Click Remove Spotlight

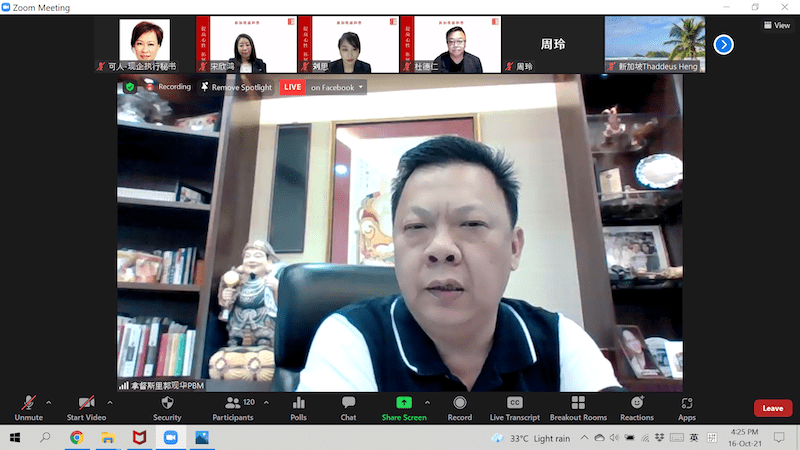tap(236, 88)
